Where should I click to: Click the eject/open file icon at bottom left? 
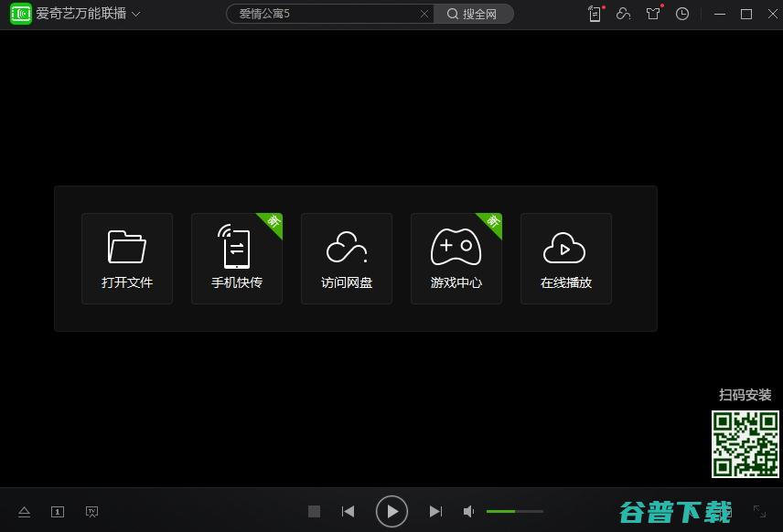(24, 512)
